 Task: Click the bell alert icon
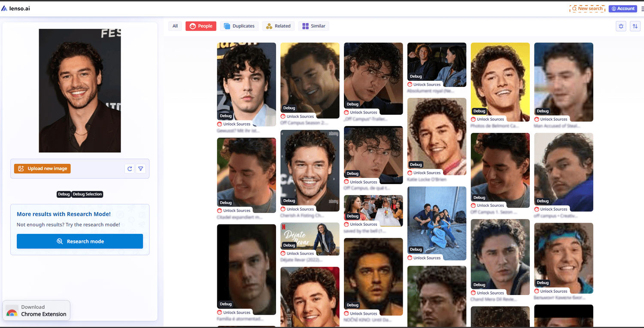pos(621,26)
